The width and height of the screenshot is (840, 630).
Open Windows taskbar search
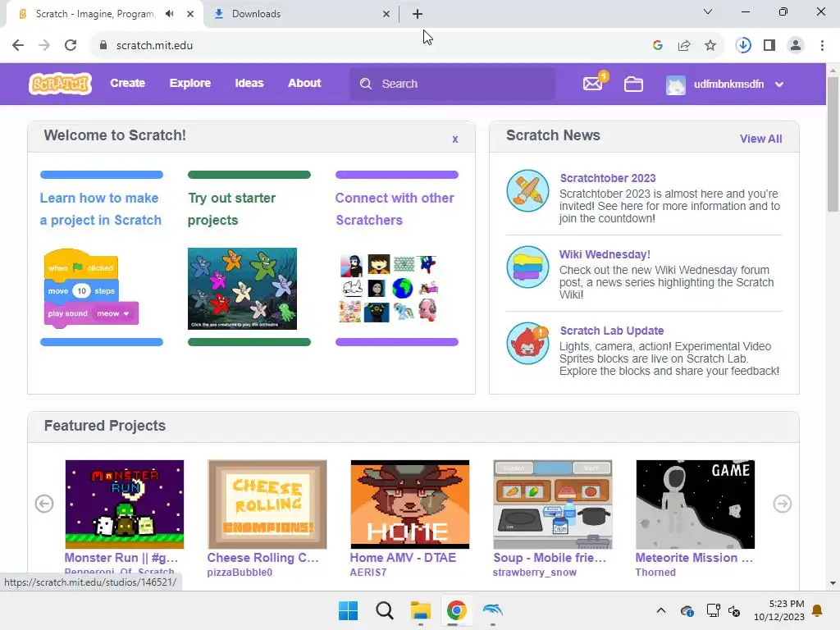click(384, 610)
